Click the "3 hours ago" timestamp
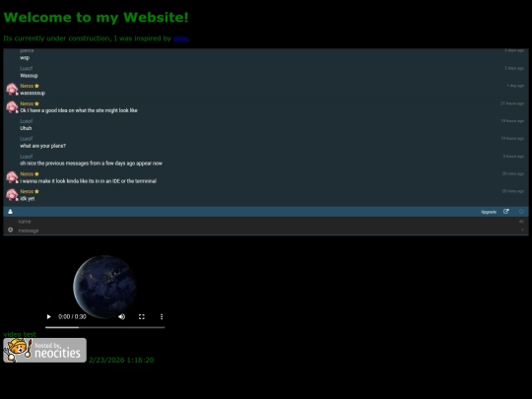 click(x=513, y=156)
